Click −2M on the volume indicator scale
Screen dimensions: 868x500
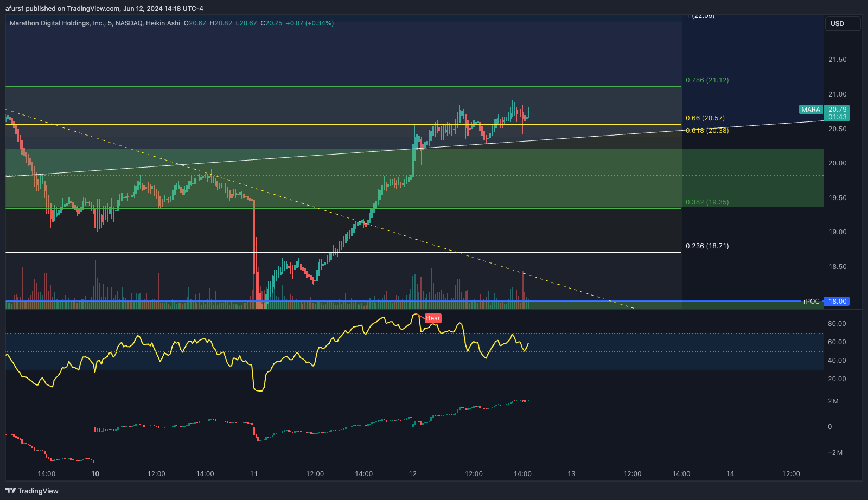835,453
